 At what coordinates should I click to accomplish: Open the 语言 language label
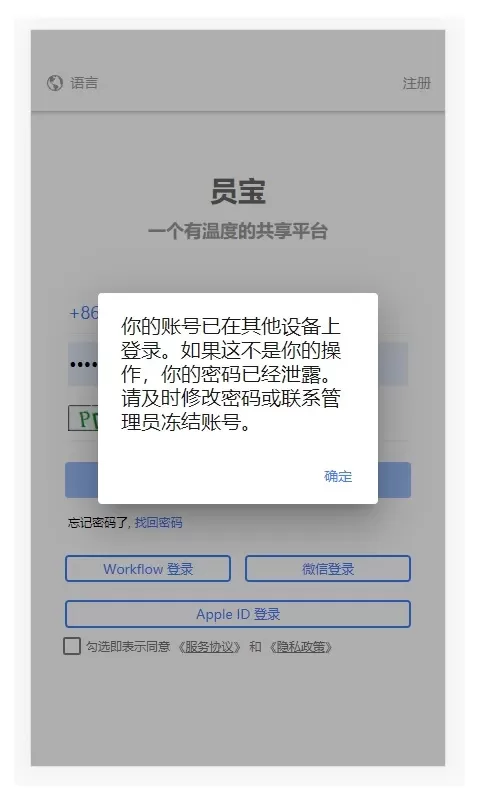[84, 83]
